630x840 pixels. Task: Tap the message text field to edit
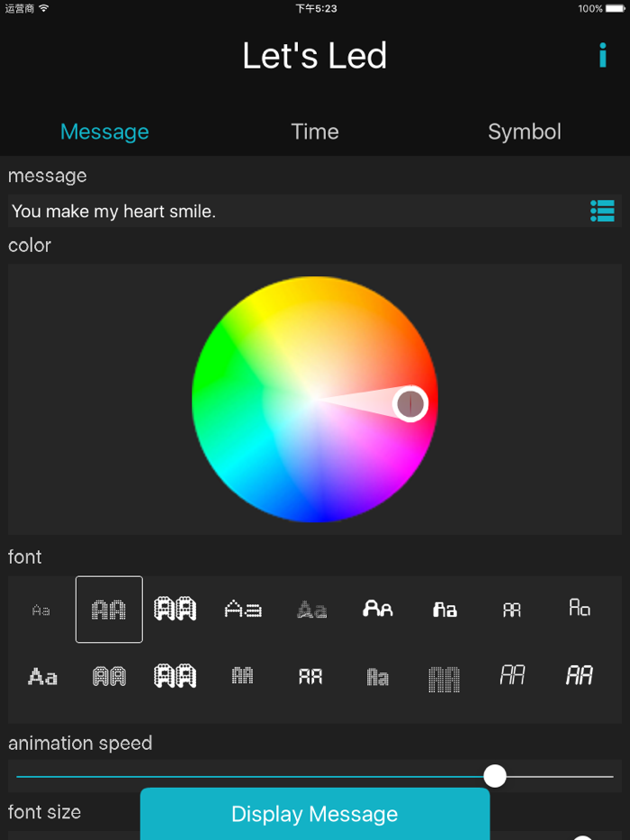(270, 211)
